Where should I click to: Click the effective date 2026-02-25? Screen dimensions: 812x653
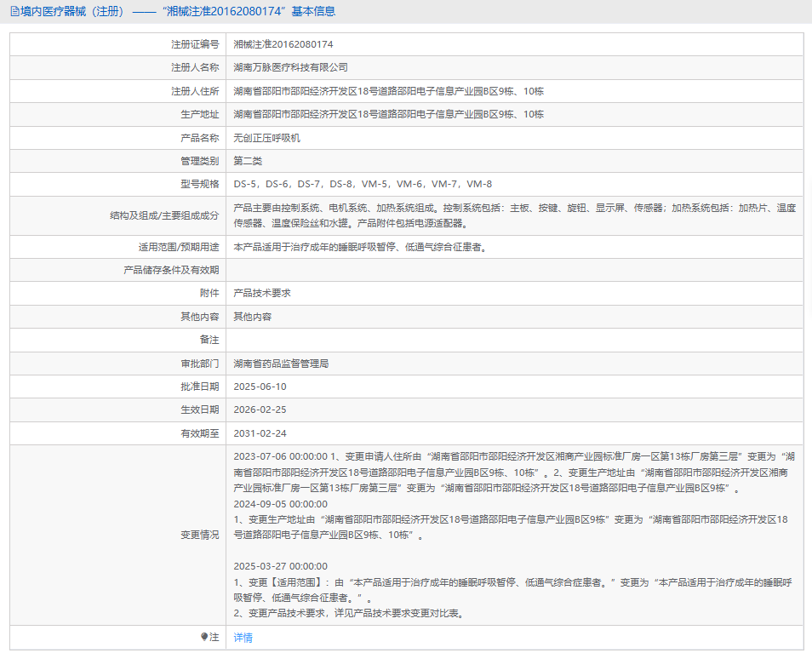point(260,410)
